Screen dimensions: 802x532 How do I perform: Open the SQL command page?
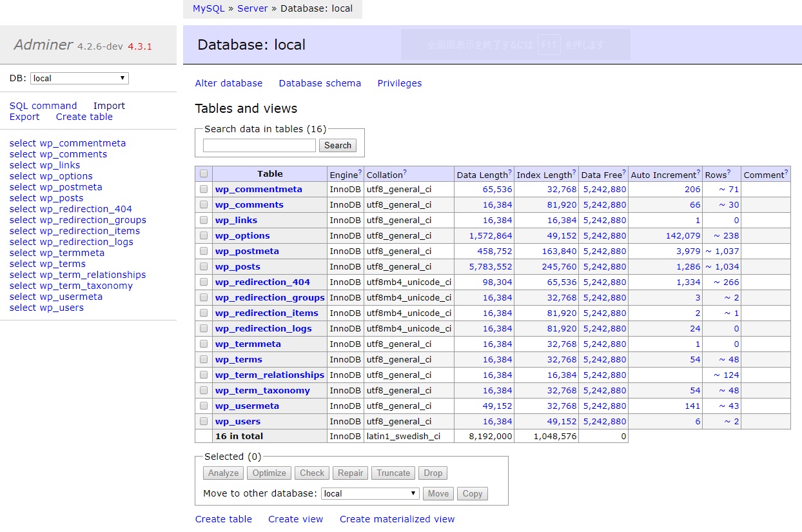pyautogui.click(x=43, y=106)
